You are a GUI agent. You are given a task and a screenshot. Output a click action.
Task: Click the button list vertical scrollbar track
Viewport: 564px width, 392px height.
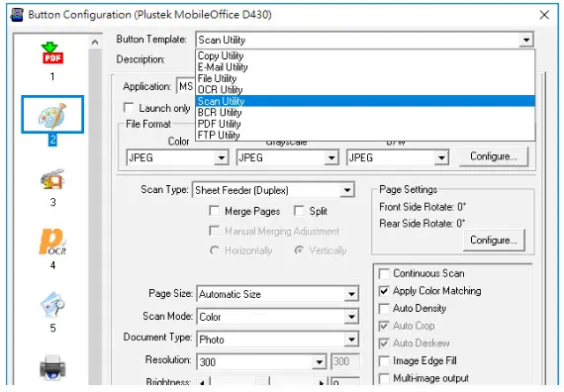point(95,216)
